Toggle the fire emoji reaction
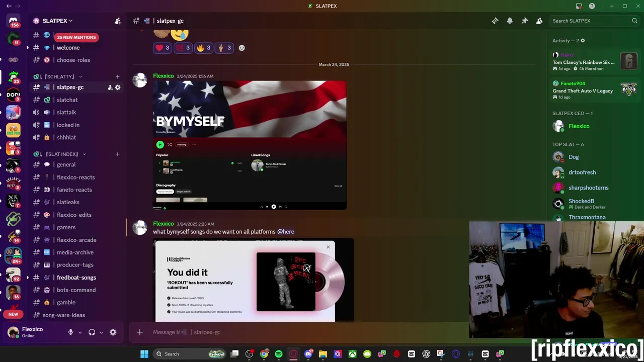The width and height of the screenshot is (644, 362). 204,48
